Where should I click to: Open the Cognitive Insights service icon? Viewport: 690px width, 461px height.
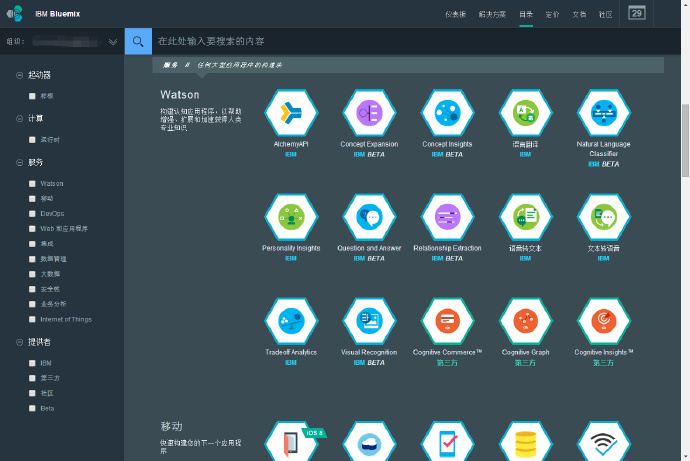pyautogui.click(x=604, y=321)
